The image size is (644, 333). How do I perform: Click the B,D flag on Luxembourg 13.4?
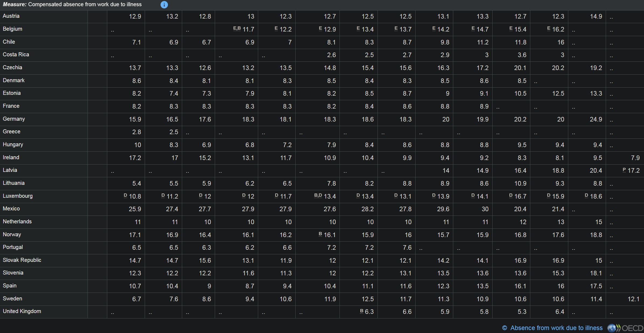pos(318,195)
